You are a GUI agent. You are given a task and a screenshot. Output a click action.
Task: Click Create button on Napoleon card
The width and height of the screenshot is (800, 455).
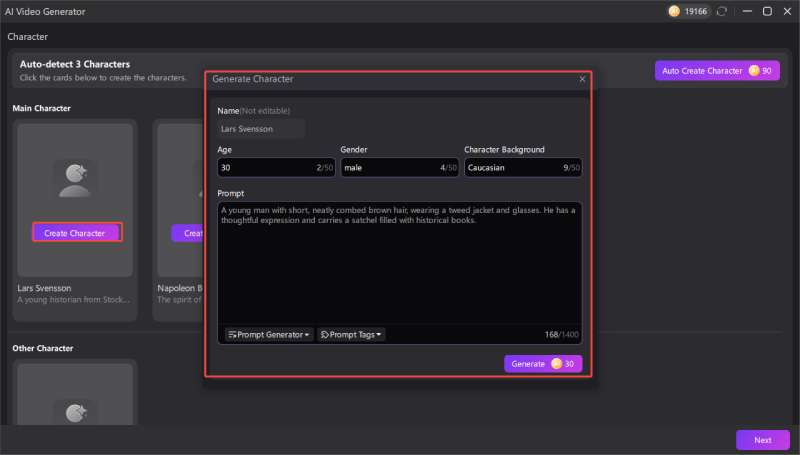click(x=188, y=233)
